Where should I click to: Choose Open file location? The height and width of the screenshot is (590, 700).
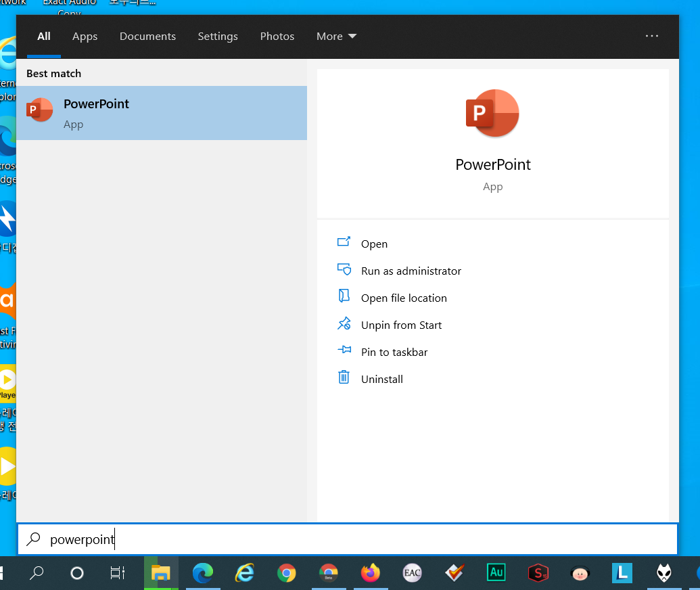pos(404,298)
